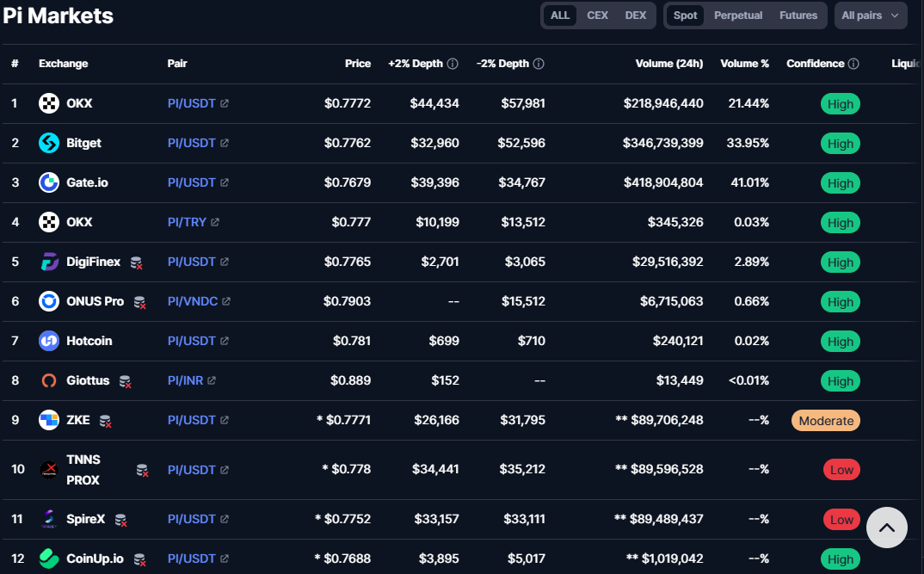Open the ZKE exchange logo
The image size is (924, 574).
click(x=49, y=420)
